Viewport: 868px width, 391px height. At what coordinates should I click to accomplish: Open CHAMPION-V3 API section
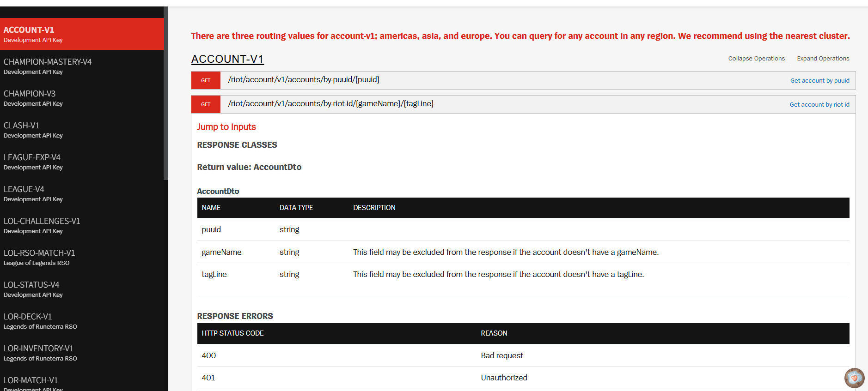point(82,98)
